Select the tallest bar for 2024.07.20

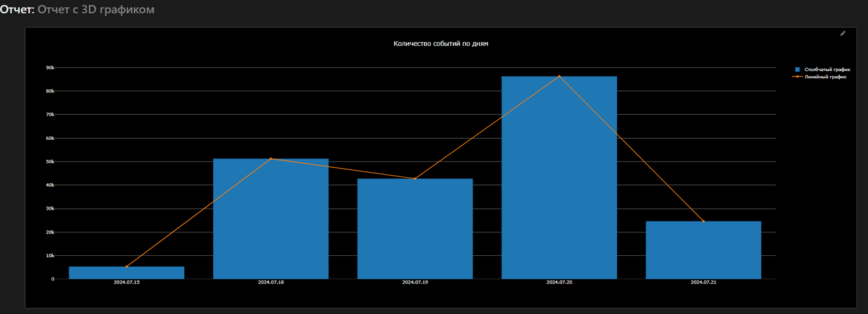pos(559,177)
